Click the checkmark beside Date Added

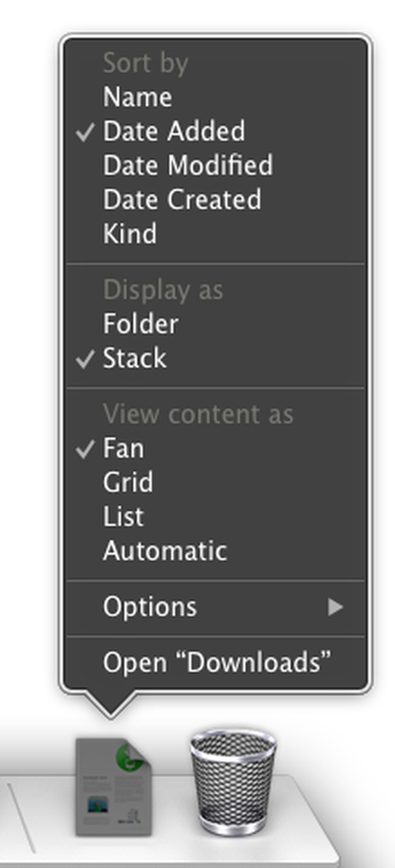[x=85, y=132]
